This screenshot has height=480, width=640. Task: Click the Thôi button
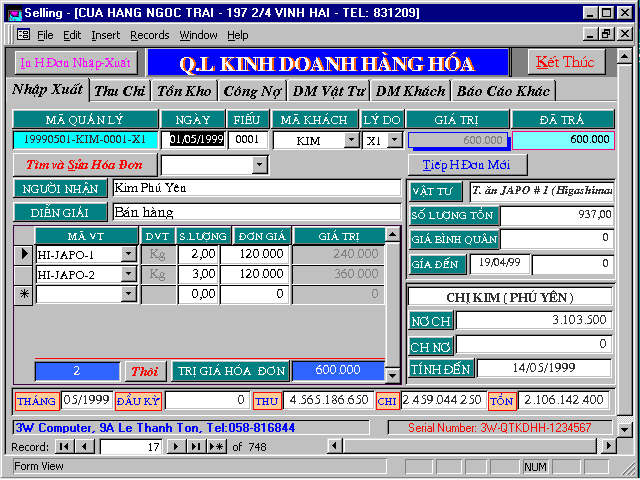[145, 371]
